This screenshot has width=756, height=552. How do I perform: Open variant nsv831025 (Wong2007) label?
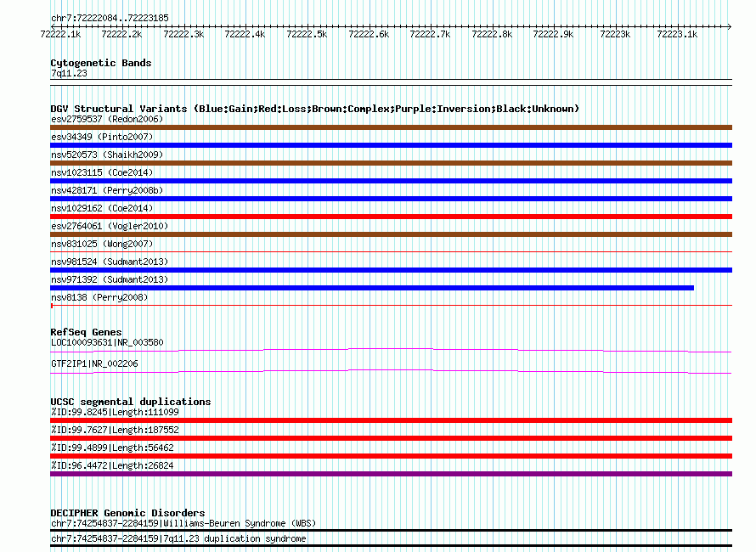click(102, 244)
